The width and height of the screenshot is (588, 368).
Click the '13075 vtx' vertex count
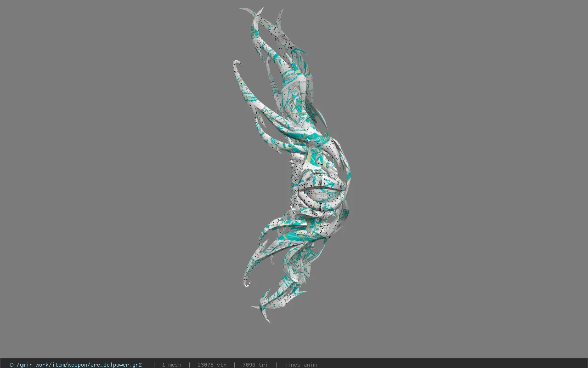(212, 365)
